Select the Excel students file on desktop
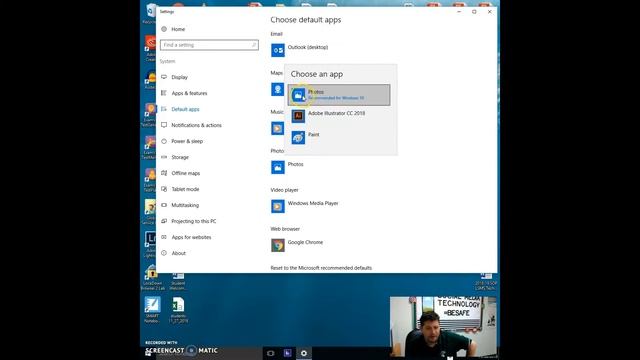This screenshot has width=640, height=360. pyautogui.click(x=178, y=310)
